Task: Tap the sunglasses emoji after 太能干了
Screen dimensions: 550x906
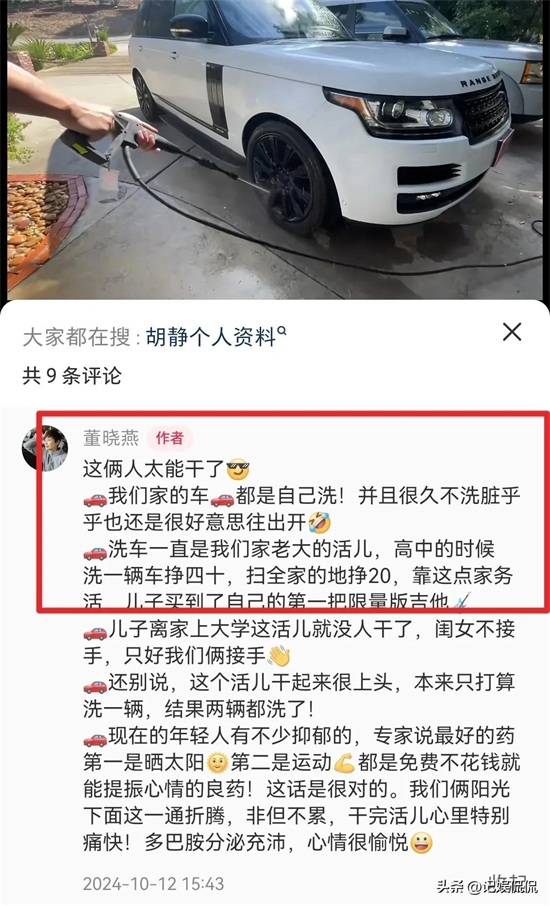Action: click(x=237, y=469)
